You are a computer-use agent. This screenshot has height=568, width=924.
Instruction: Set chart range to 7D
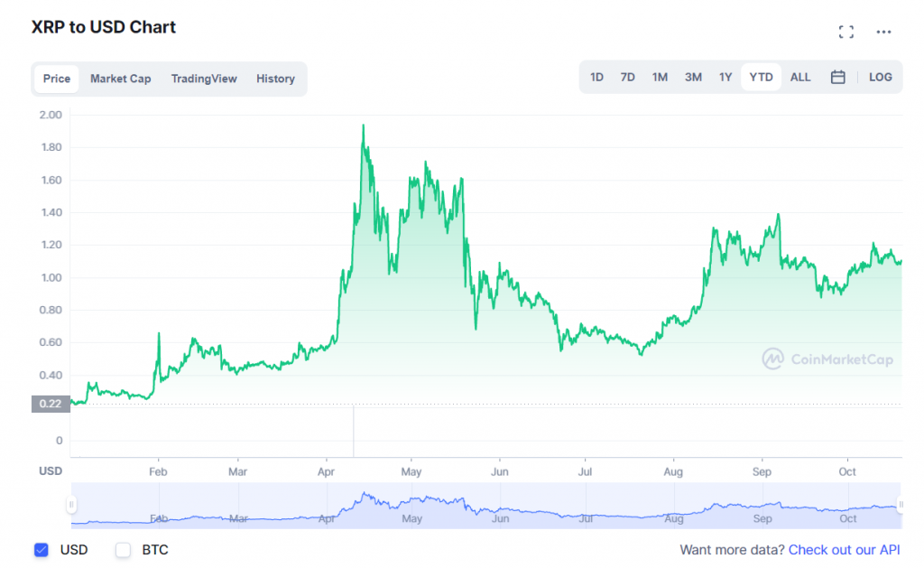coord(627,78)
